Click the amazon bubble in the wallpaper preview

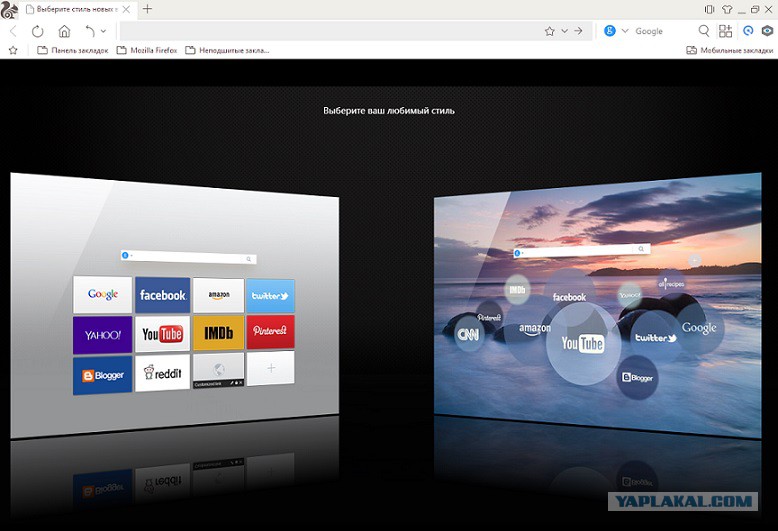pos(534,329)
